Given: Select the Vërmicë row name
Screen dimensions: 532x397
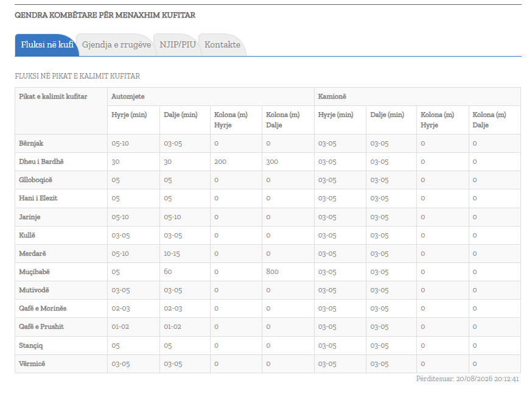Looking at the screenshot, I should [32, 364].
